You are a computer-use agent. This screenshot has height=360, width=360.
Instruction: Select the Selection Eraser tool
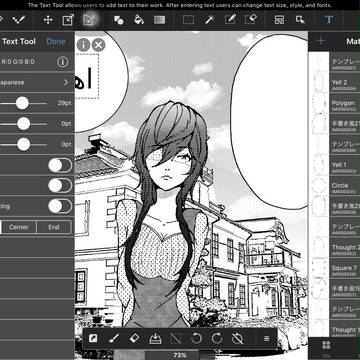250,20
